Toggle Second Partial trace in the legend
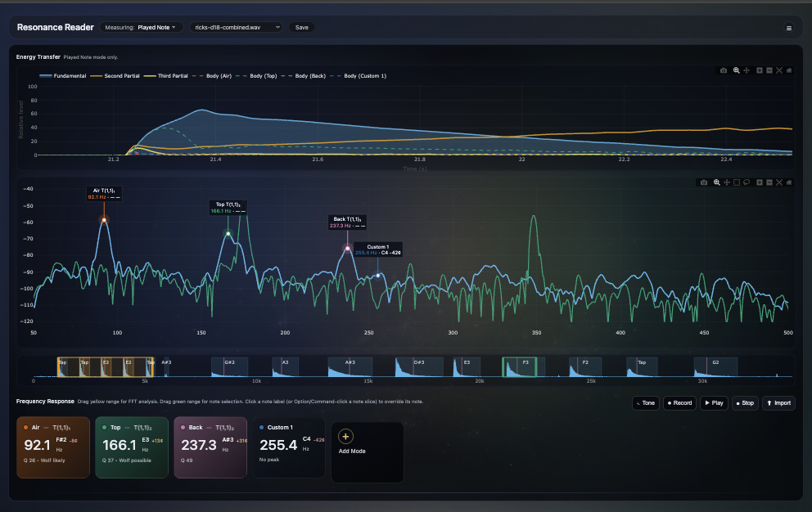Image resolution: width=812 pixels, height=512 pixels. coord(115,76)
